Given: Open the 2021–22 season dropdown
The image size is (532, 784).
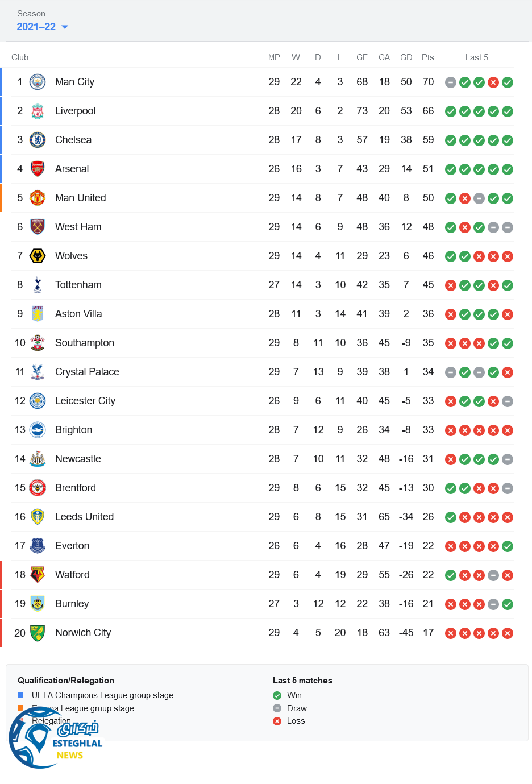Looking at the screenshot, I should 36,27.
